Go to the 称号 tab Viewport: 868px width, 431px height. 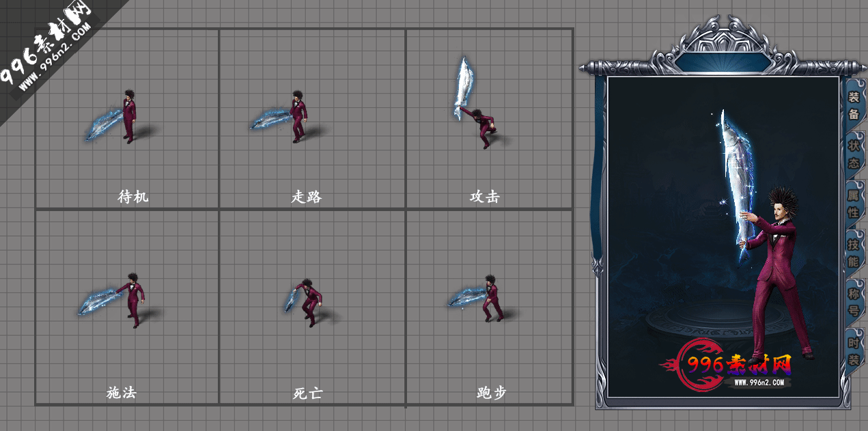click(854, 302)
